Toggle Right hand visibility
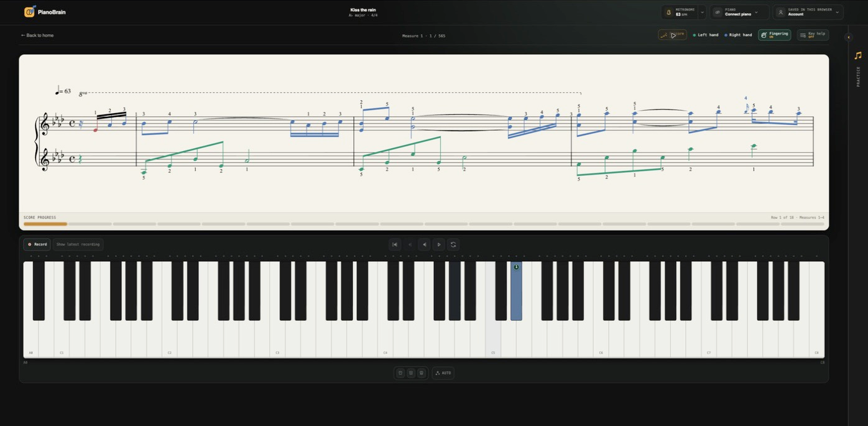This screenshot has height=426, width=868. 738,35
